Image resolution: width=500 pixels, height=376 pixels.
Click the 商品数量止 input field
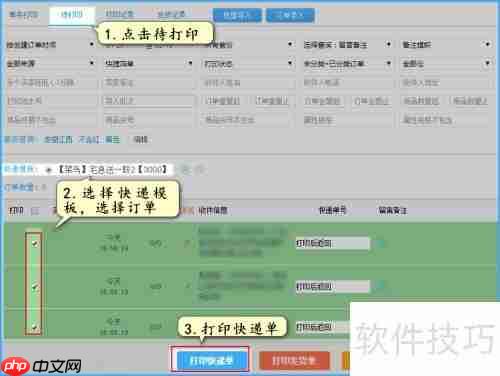471,101
